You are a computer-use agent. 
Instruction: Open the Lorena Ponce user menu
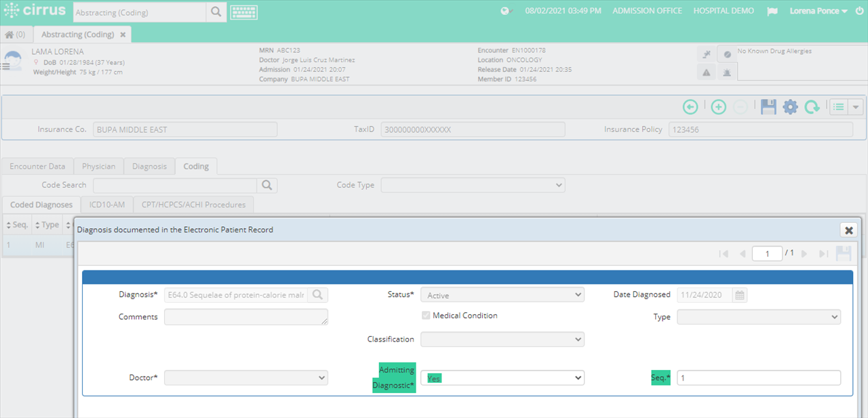click(818, 12)
